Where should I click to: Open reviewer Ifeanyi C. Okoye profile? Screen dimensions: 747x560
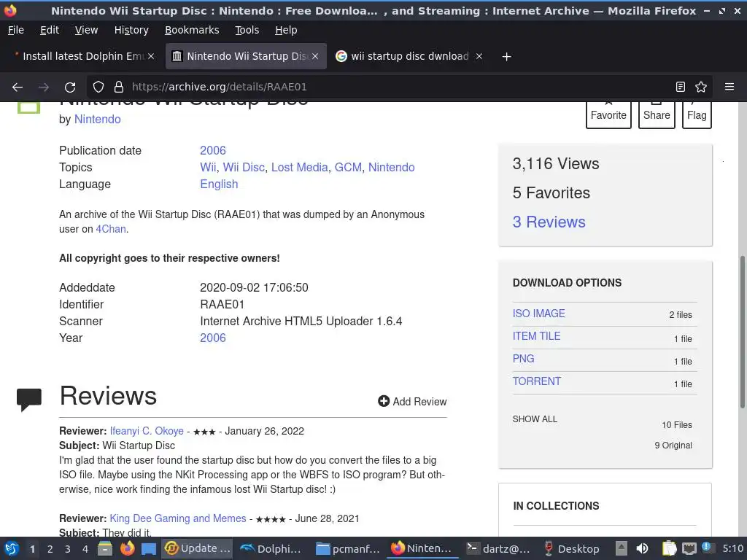pos(147,431)
